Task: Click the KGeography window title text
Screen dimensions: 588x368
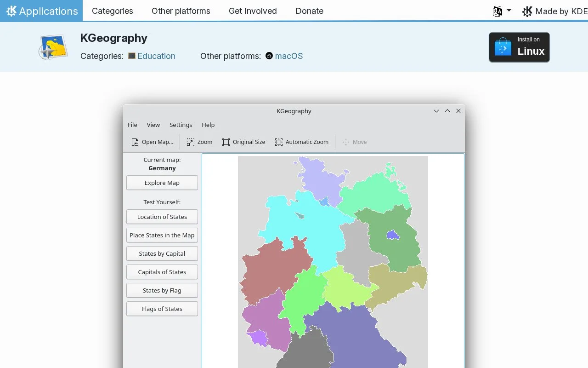Action: pyautogui.click(x=294, y=111)
